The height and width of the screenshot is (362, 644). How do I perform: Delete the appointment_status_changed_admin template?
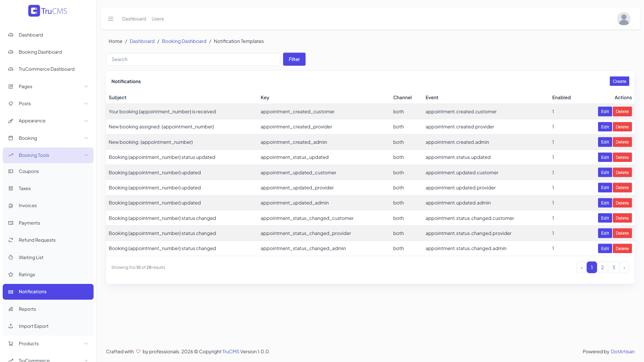622,248
